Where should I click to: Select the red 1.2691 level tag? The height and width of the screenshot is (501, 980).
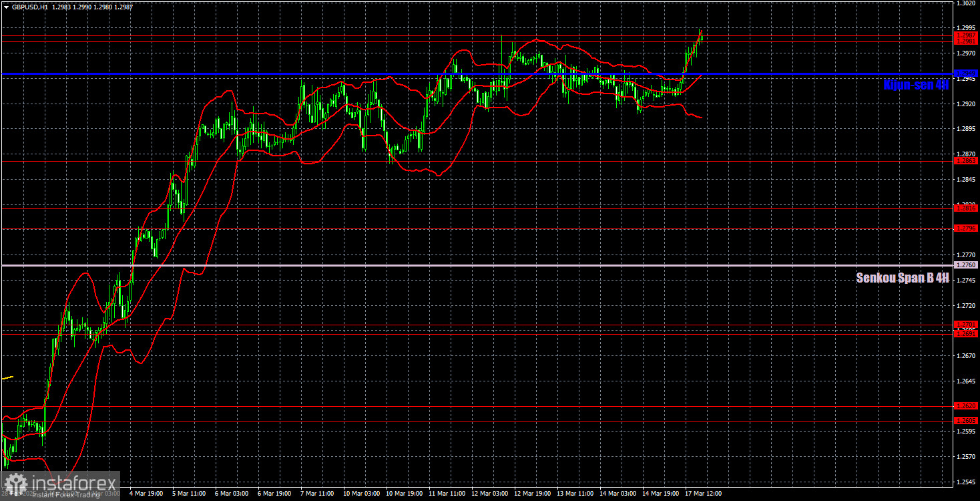point(966,334)
